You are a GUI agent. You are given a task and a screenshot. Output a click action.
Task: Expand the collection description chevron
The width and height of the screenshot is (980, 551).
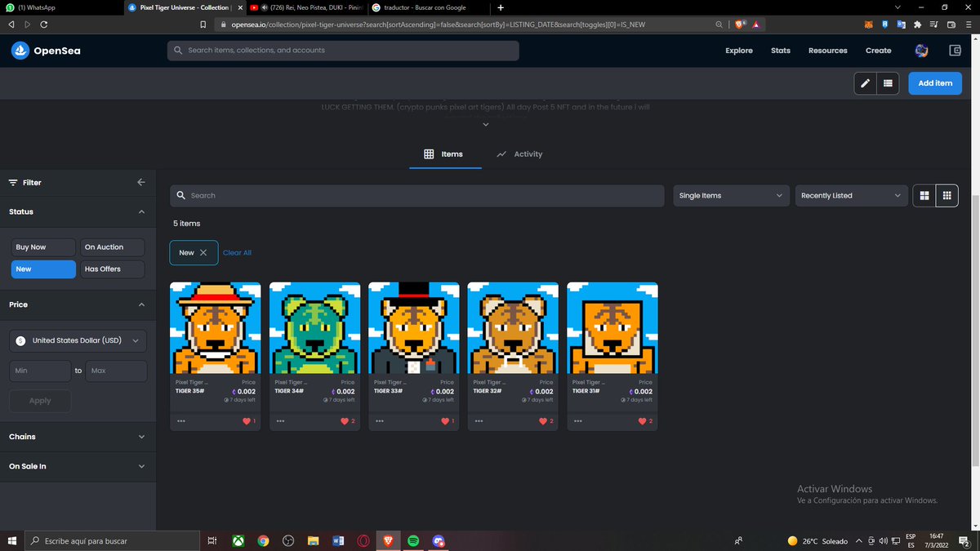click(x=485, y=124)
